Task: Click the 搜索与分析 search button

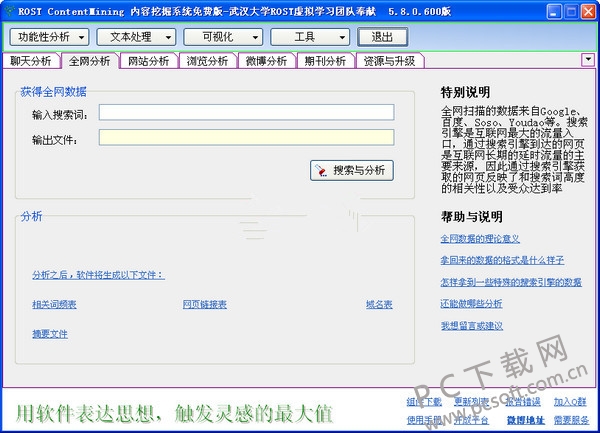Action: coord(352,170)
